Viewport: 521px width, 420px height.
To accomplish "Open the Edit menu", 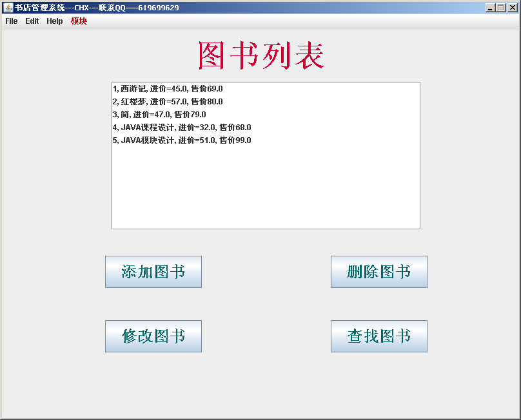I will 32,21.
